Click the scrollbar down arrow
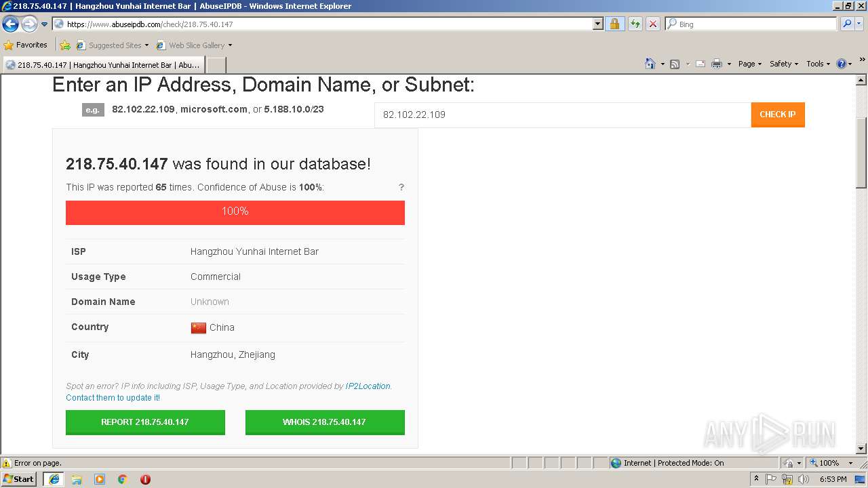 [861, 448]
